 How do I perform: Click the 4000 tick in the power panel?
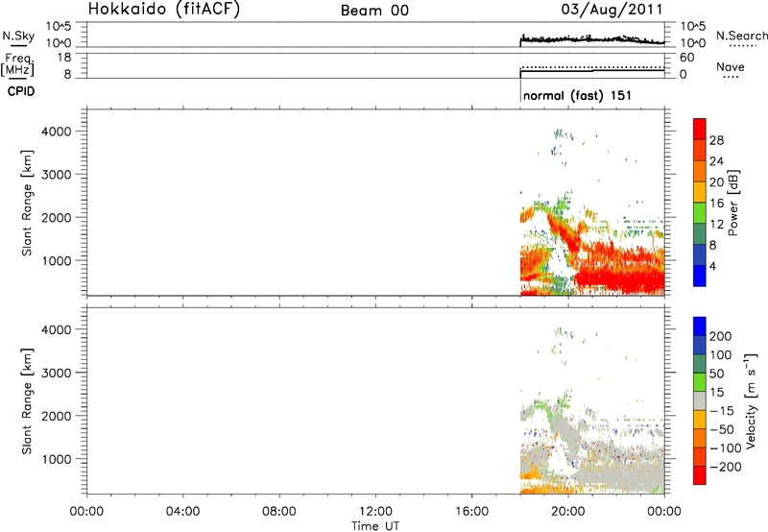57,132
